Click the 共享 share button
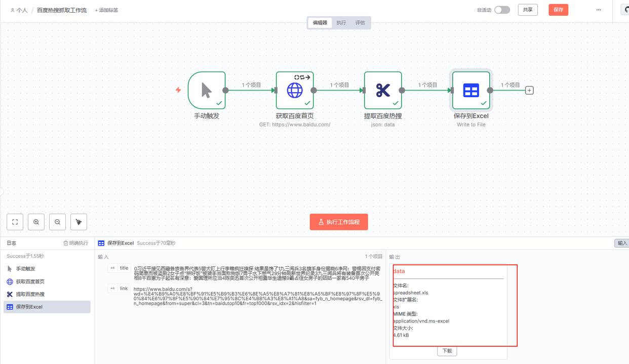Screen dimensions: 629x364 coord(528,10)
